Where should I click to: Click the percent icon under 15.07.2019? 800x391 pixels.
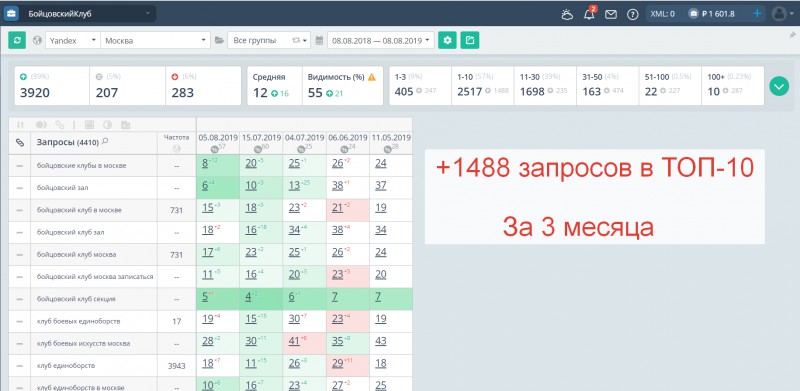259,149
